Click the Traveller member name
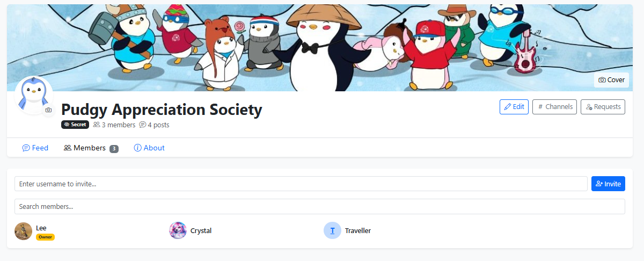Viewport: 644px width, 261px height. click(358, 230)
